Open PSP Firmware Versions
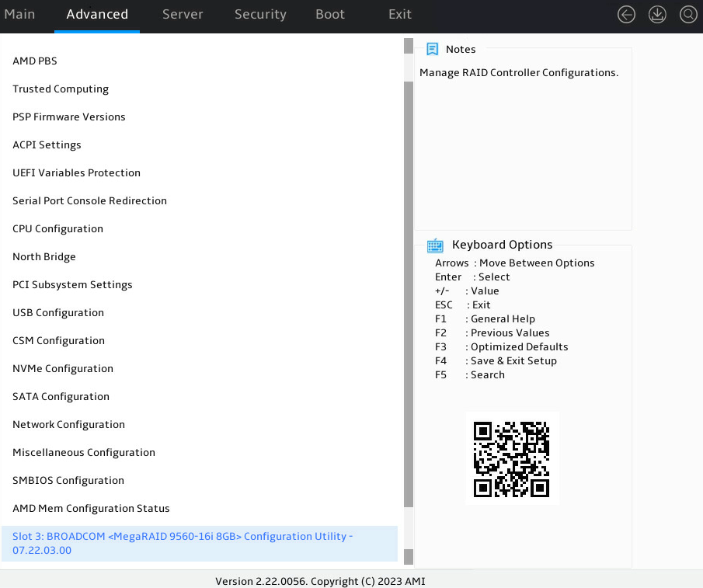The image size is (703, 588). (69, 117)
